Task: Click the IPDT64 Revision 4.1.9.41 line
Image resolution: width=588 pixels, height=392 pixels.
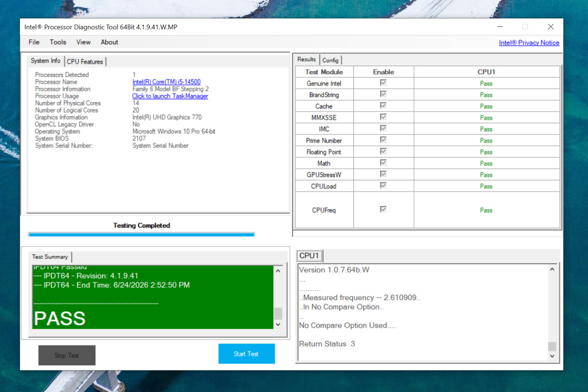Action: click(86, 276)
